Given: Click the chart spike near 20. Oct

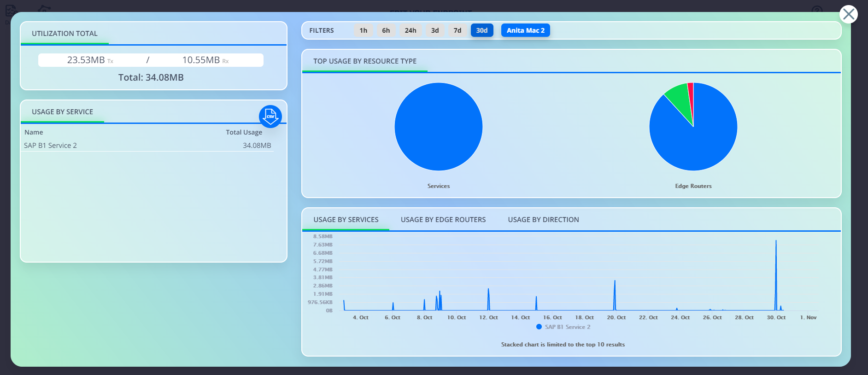Looking at the screenshot, I should (x=615, y=295).
